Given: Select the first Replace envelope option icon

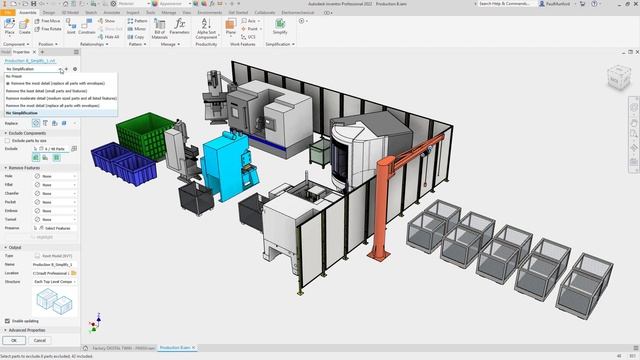Looking at the screenshot, I should (36, 123).
